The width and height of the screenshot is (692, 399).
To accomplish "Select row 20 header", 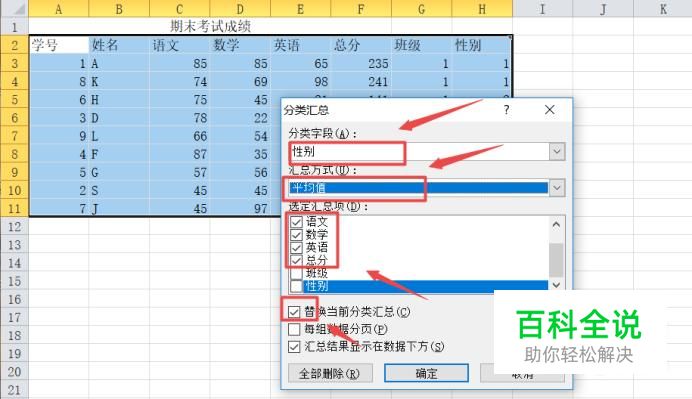I will 14,372.
